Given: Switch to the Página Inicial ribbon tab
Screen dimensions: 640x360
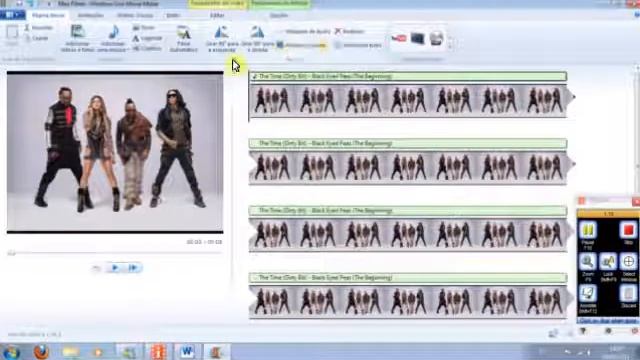Looking at the screenshot, I should click(x=48, y=15).
